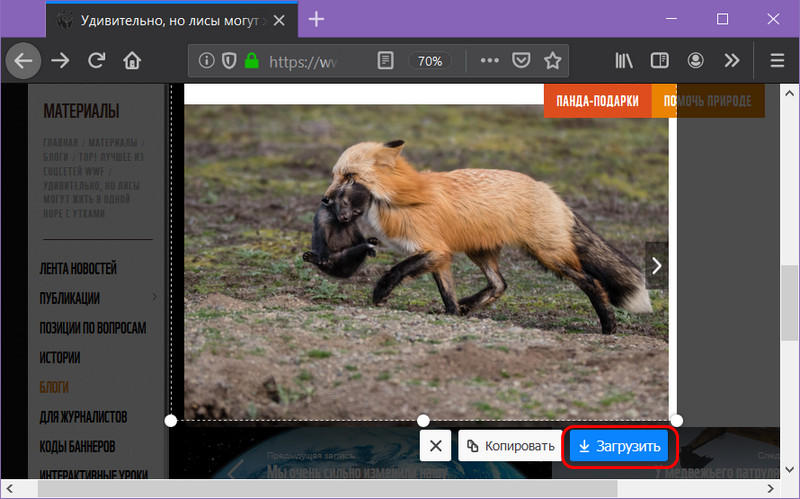The height and width of the screenshot is (499, 800).
Task: Click the horizontal scrollbar left arrow
Action: (x=10, y=489)
